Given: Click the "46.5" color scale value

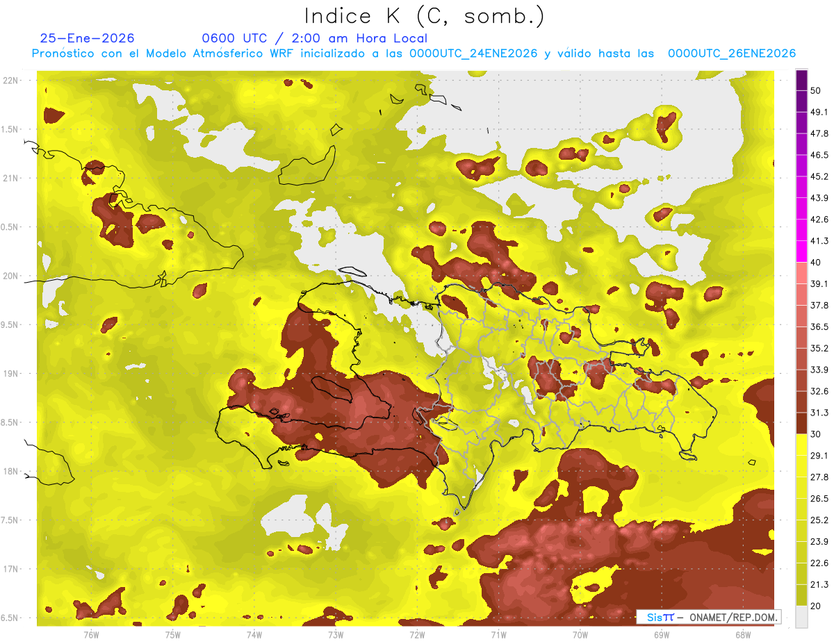Looking at the screenshot, I should coord(819,155).
